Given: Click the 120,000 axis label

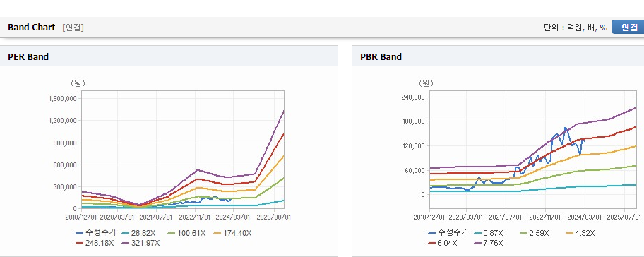Looking at the screenshot, I should 414,145.
